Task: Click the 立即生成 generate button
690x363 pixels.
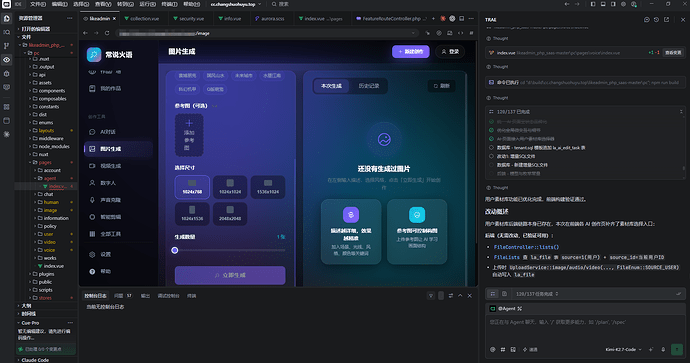Action: pyautogui.click(x=230, y=275)
